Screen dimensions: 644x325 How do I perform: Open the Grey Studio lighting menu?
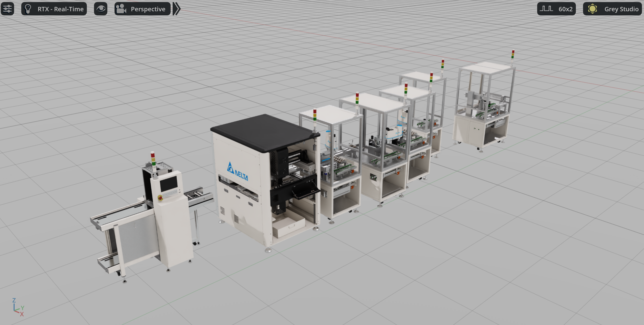(612, 9)
